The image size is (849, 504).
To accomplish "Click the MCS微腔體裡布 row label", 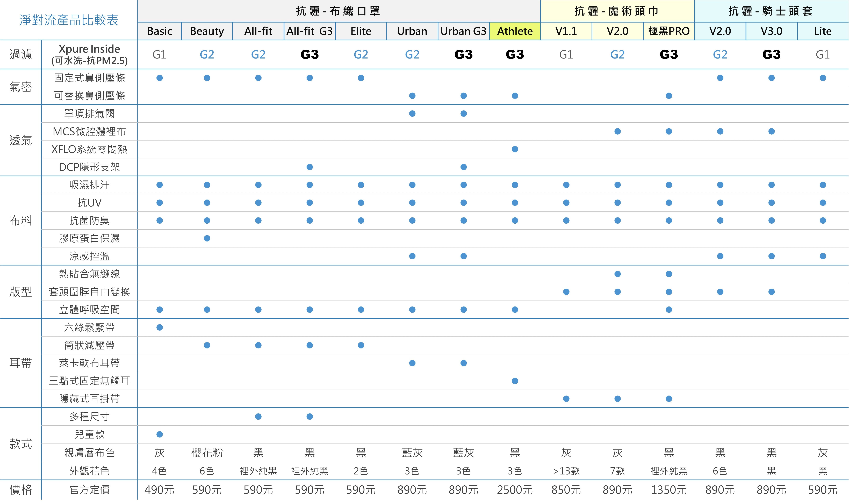I will click(89, 132).
